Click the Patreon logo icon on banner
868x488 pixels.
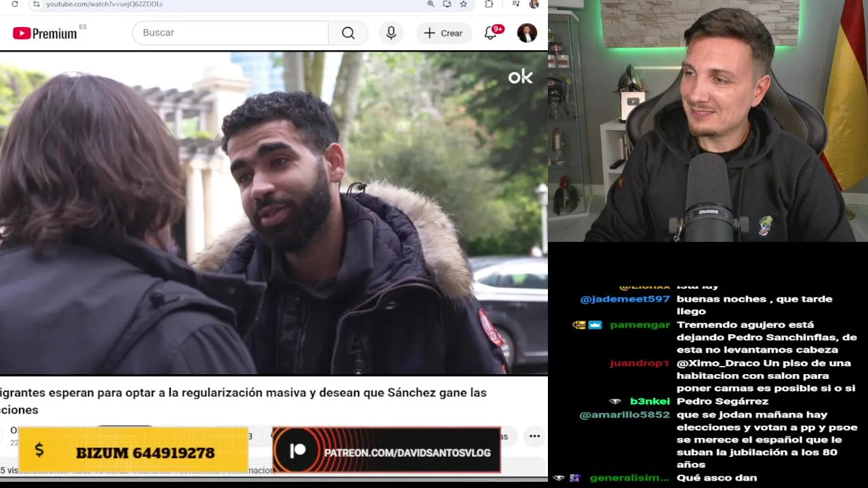point(297,451)
